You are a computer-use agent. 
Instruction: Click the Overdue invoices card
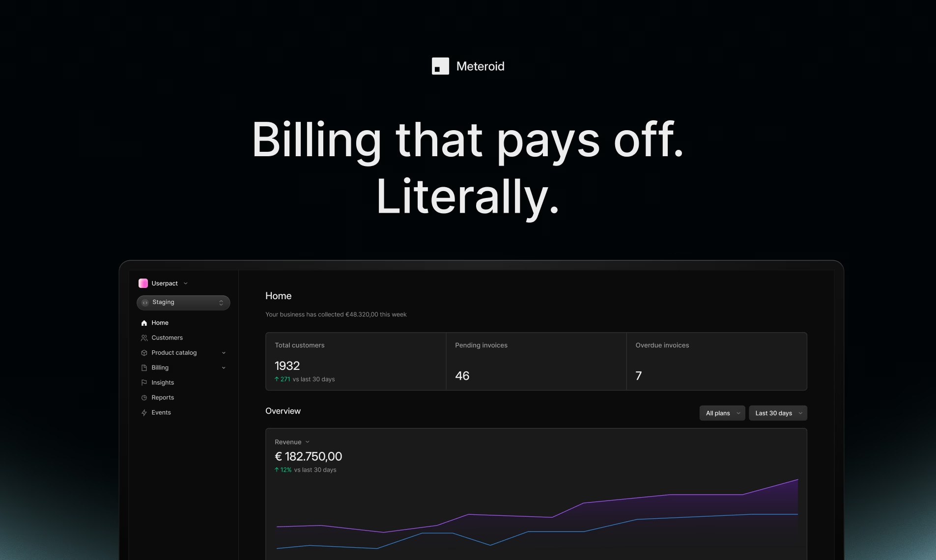(717, 362)
